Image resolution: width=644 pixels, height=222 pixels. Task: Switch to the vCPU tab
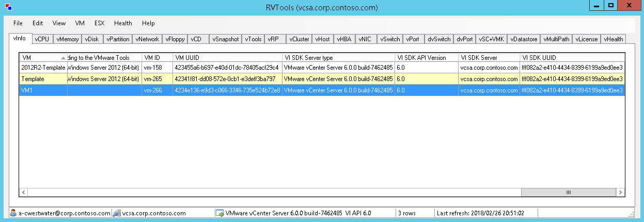click(42, 39)
